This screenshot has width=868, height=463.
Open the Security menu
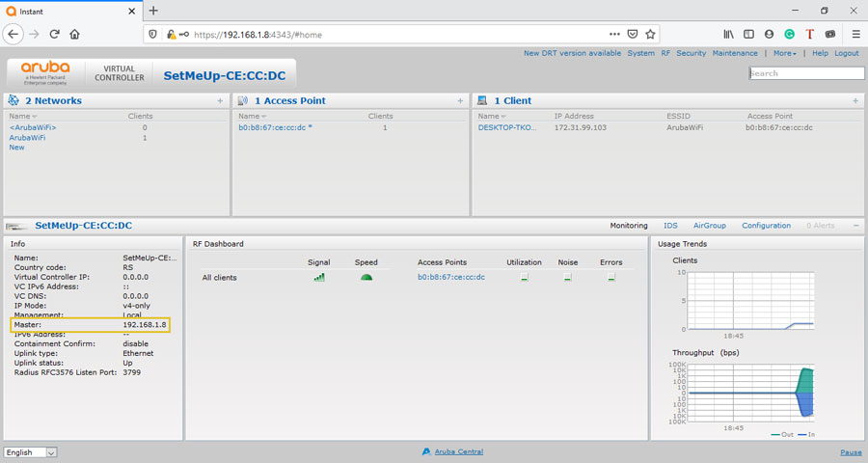point(691,54)
